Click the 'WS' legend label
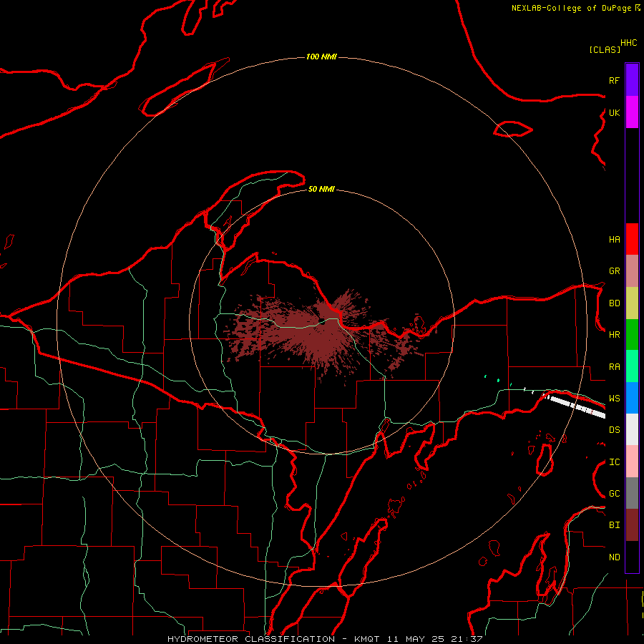 (x=614, y=399)
